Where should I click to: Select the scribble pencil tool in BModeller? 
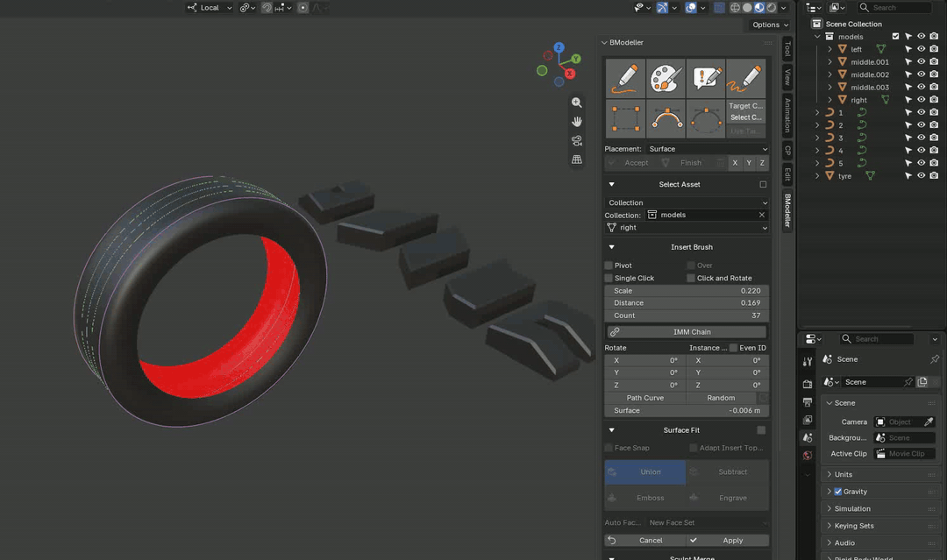746,79
